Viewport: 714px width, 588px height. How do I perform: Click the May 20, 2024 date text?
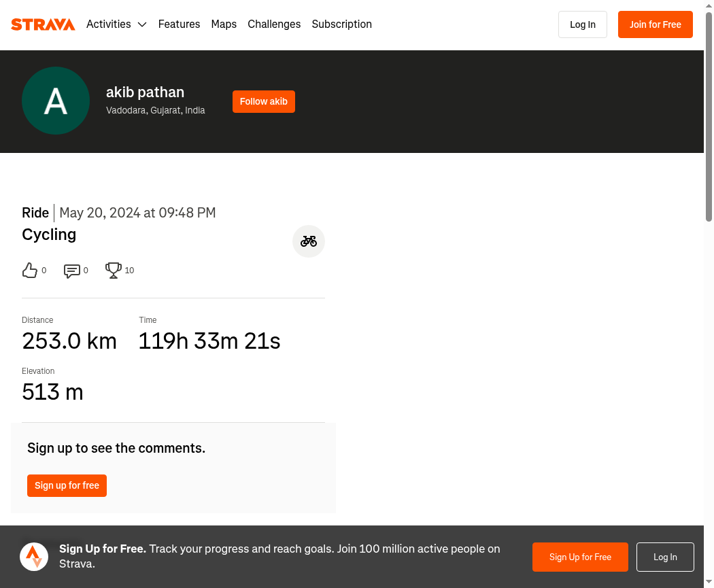click(137, 213)
